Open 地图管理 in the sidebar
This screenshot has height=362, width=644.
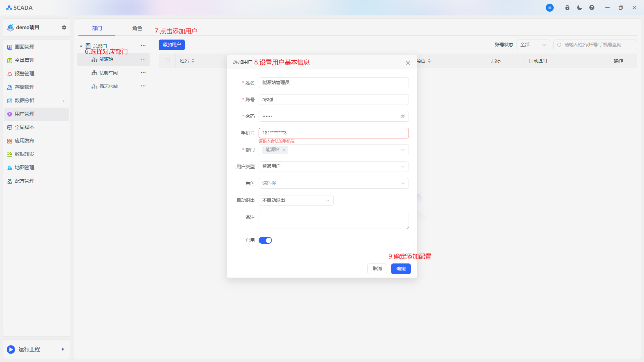[24, 168]
